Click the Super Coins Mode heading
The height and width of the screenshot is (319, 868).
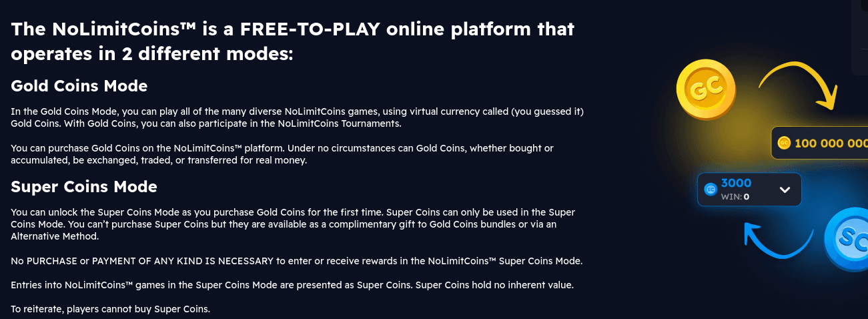[84, 186]
